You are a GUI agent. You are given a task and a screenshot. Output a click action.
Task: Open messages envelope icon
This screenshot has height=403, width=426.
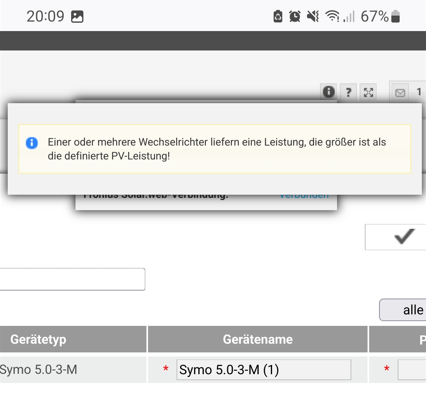(400, 93)
